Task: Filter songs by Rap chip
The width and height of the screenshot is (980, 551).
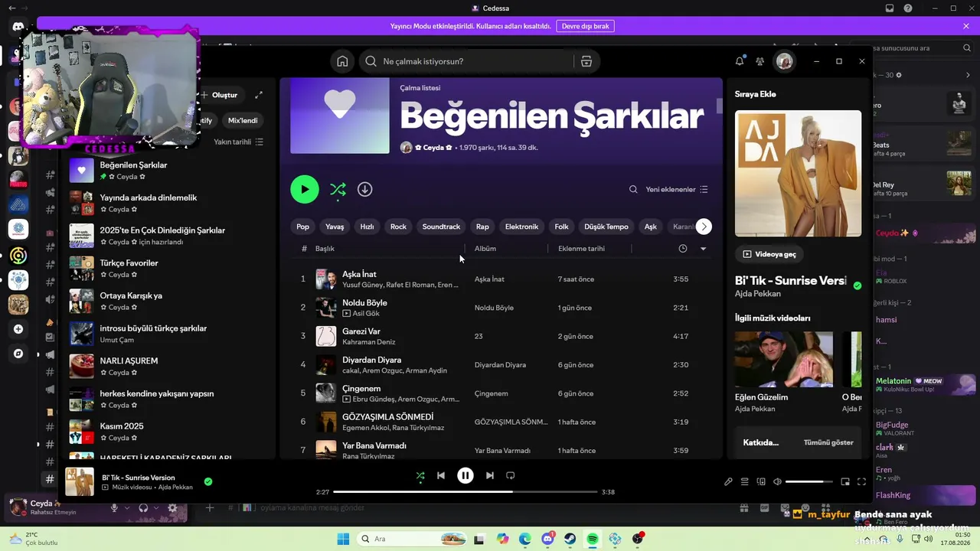Action: coord(482,227)
